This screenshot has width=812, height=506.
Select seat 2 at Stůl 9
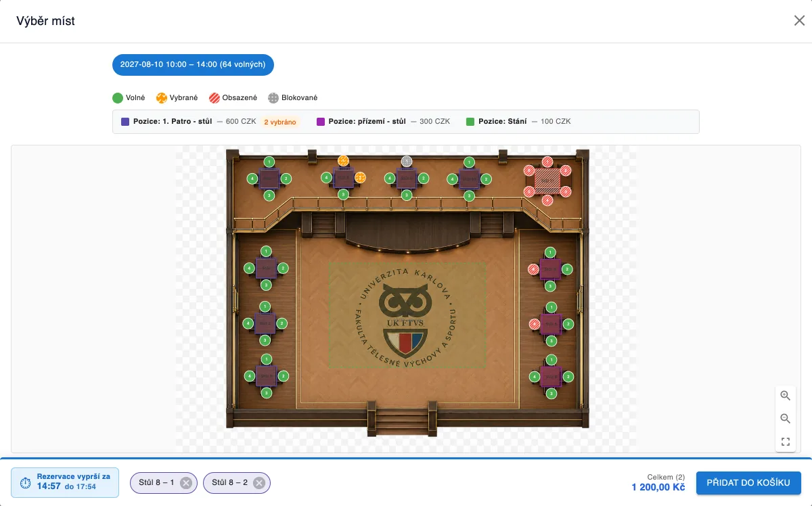(424, 179)
